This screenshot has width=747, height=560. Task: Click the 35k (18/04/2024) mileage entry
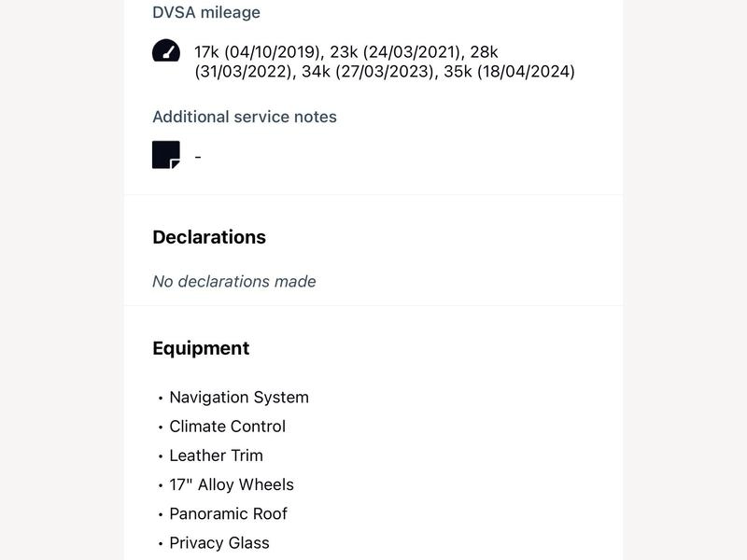click(x=509, y=72)
